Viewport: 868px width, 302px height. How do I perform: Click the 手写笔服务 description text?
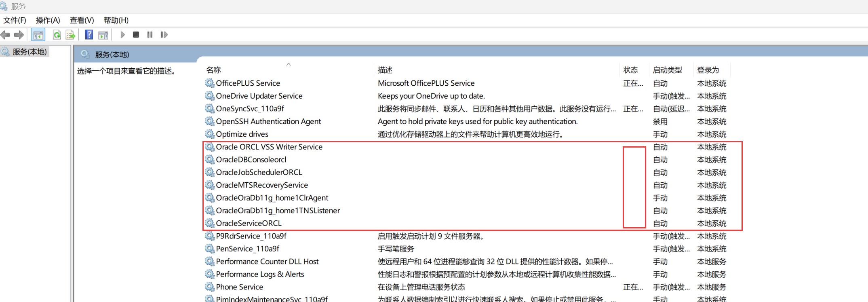[396, 249]
